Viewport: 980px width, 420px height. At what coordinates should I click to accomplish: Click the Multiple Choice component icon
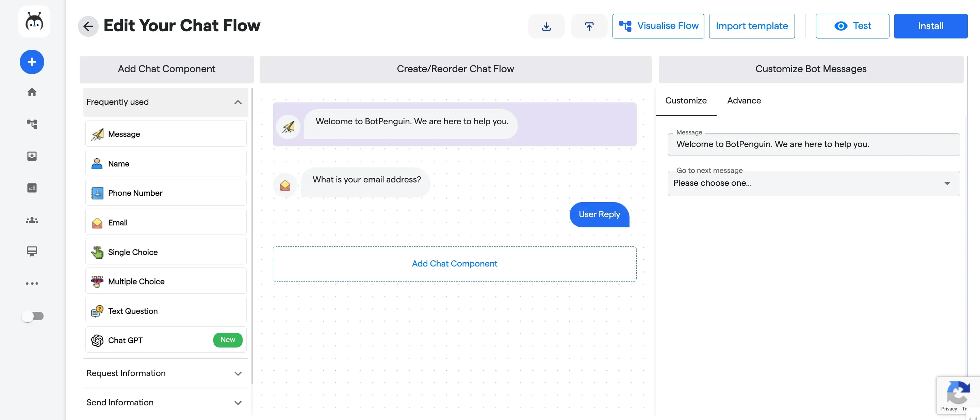97,282
